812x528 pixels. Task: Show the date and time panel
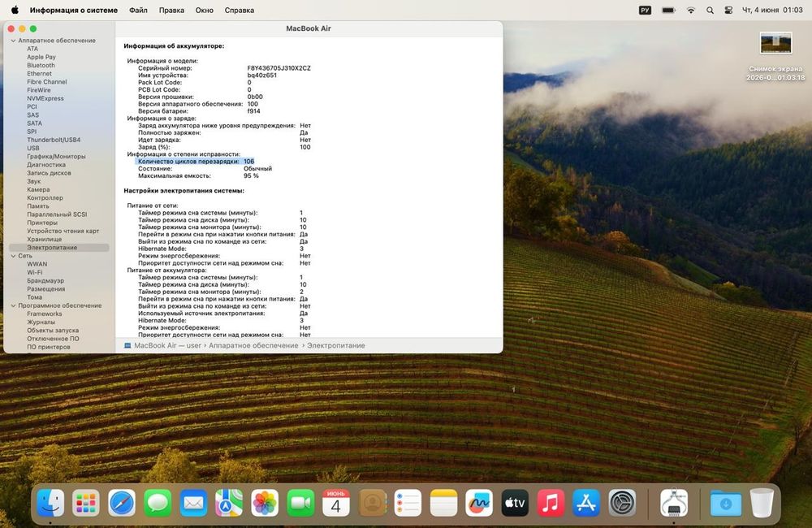pos(773,10)
